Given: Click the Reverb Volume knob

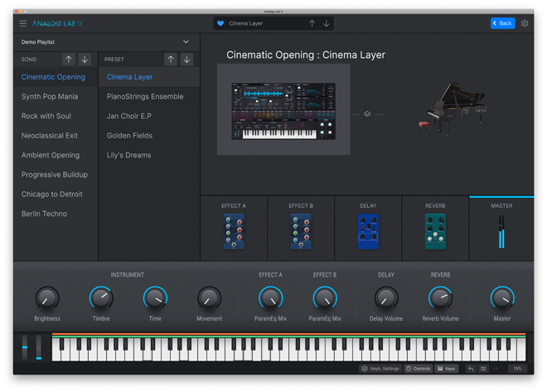Looking at the screenshot, I should [x=440, y=298].
